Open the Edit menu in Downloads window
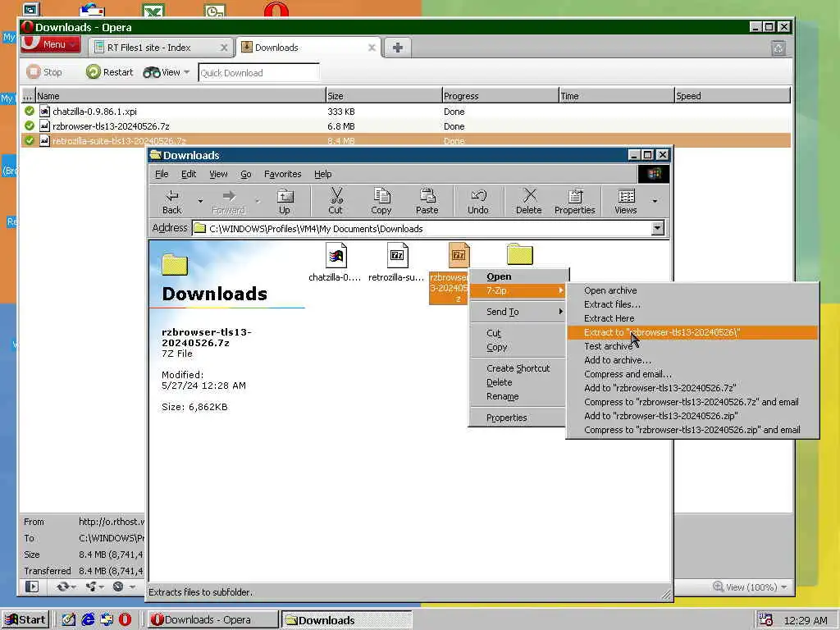The image size is (840, 630). coord(189,174)
